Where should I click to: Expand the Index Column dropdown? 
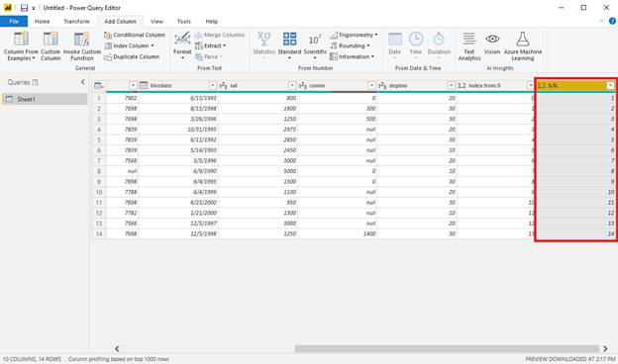click(x=153, y=46)
